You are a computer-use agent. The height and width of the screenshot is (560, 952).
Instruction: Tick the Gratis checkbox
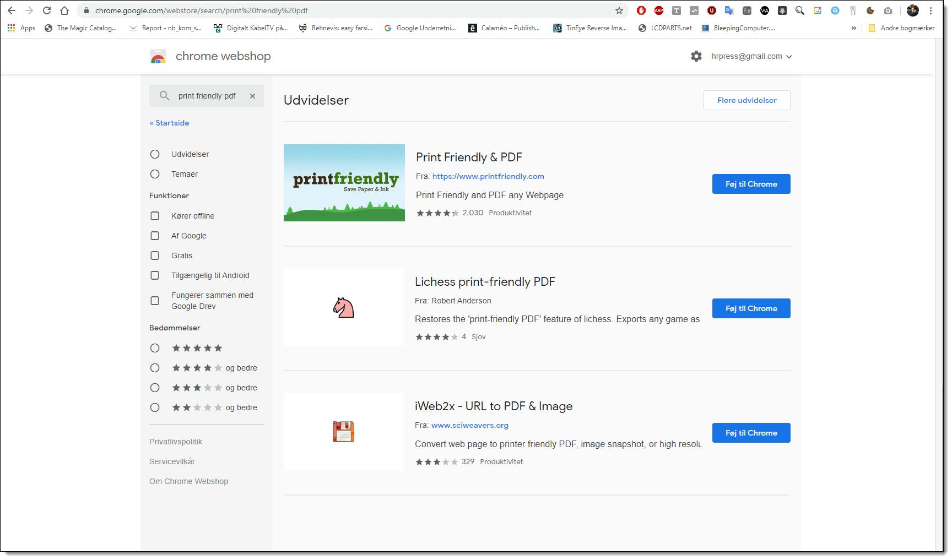[x=155, y=255]
